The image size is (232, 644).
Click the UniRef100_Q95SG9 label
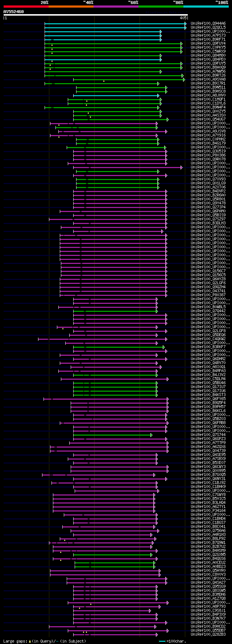(208, 587)
